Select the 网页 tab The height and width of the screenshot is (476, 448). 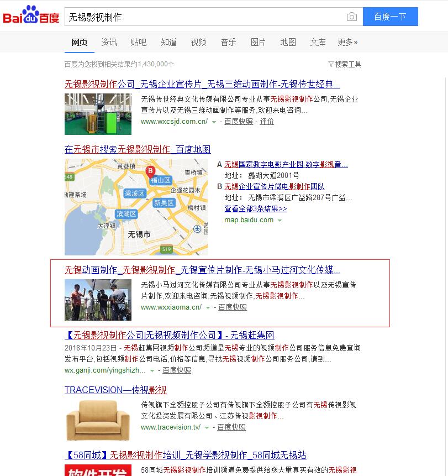click(x=79, y=42)
